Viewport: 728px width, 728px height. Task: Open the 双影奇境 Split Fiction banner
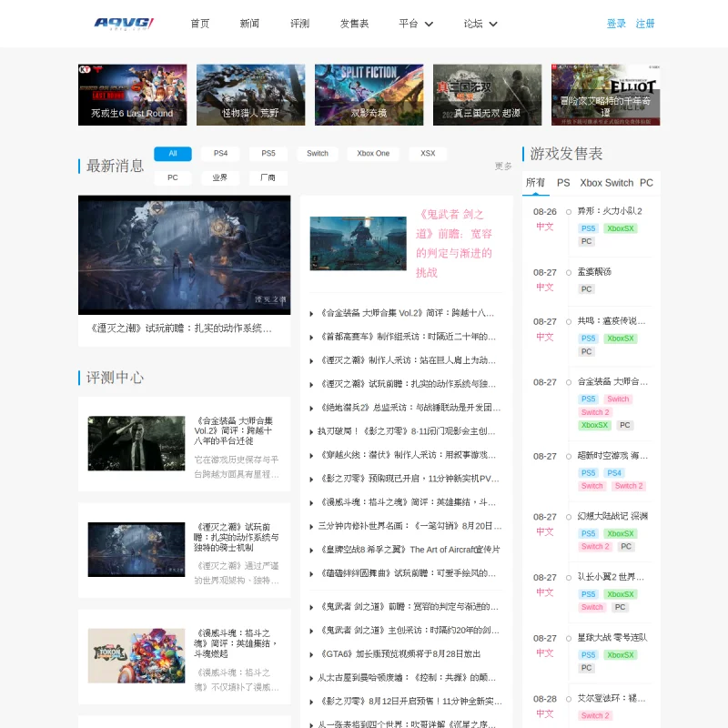point(369,95)
